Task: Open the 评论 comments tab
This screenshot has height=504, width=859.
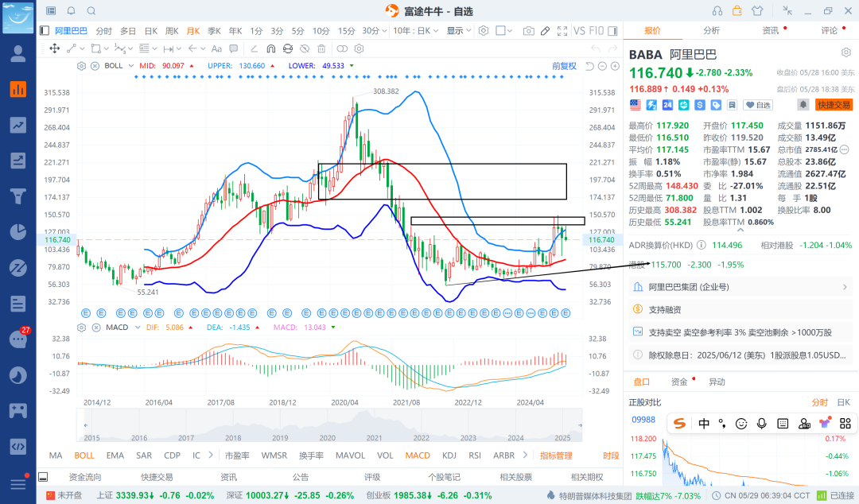Action: (x=830, y=31)
